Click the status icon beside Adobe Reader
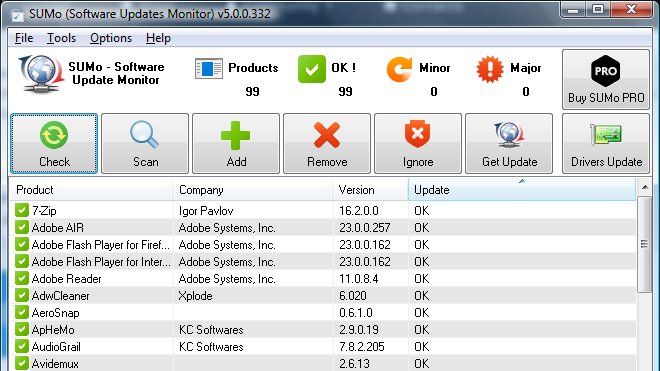The width and height of the screenshot is (660, 371). tap(21, 278)
